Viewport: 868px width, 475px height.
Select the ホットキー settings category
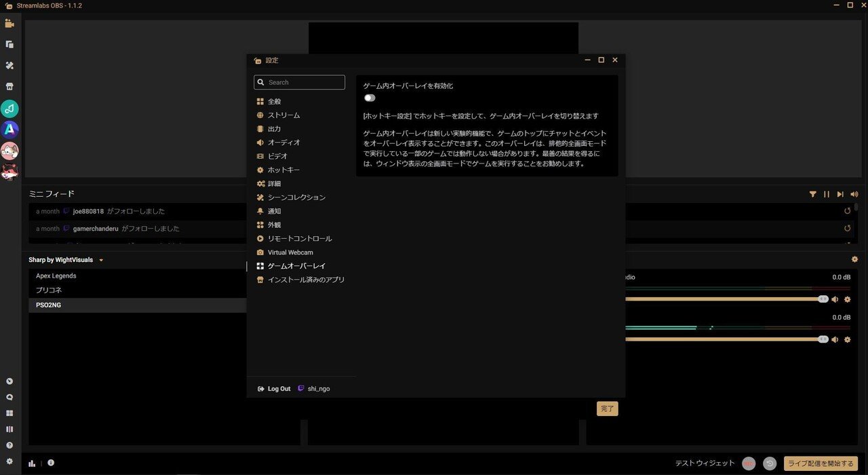(x=283, y=170)
